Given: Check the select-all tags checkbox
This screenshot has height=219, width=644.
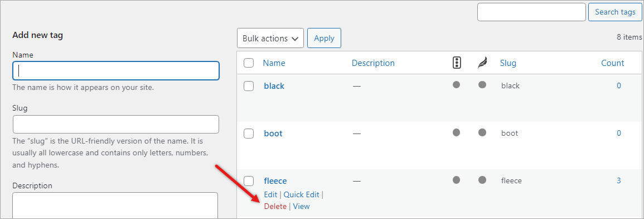Looking at the screenshot, I should (249, 63).
